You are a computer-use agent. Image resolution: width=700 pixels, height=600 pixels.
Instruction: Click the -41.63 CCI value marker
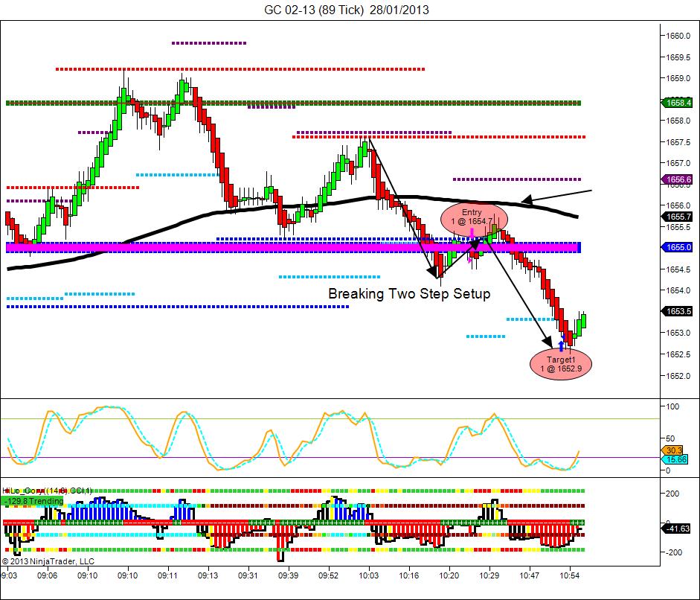coord(676,529)
